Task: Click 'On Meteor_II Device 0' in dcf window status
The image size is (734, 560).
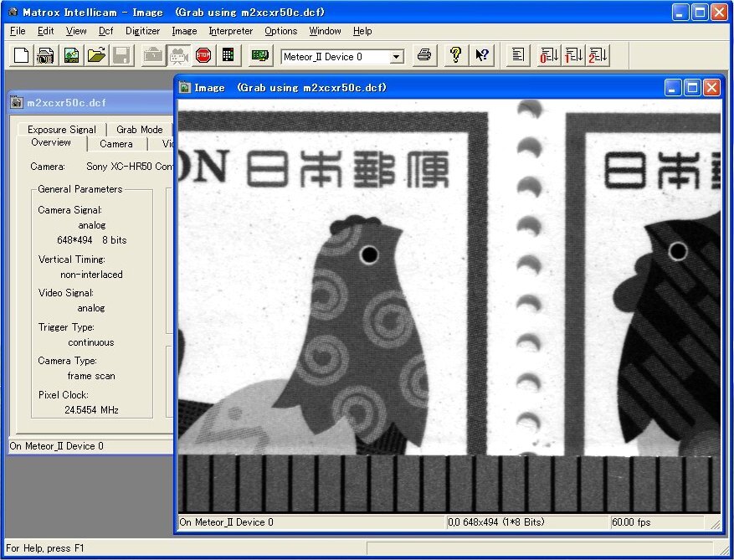Action: (57, 446)
